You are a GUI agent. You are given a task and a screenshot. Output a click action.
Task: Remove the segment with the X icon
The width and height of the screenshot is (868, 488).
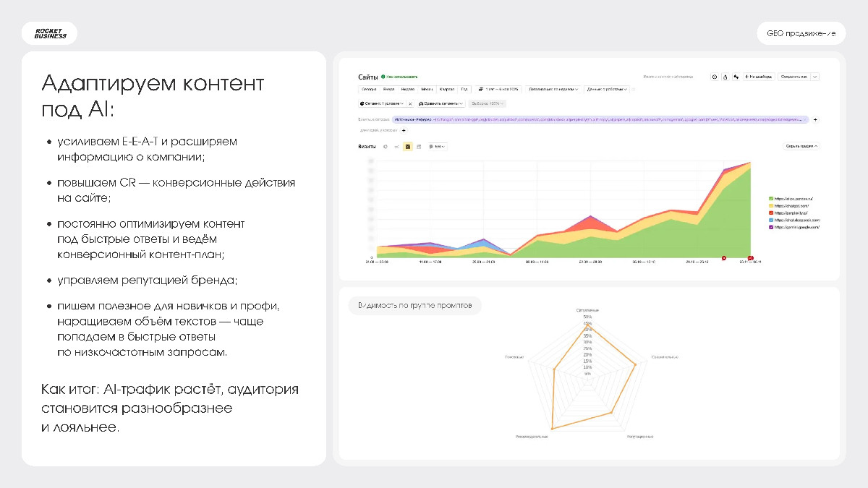pos(410,103)
